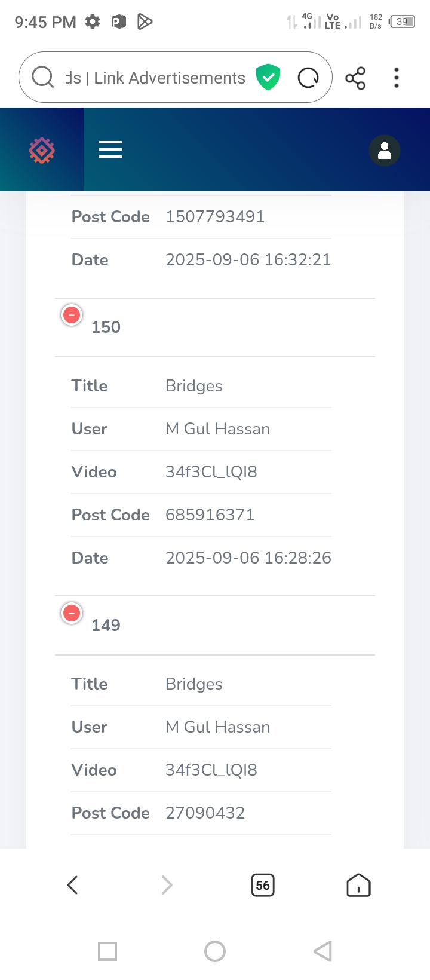The width and height of the screenshot is (430, 980).
Task: Tap video ID 34f3Cl_lQI8 in row 149
Action: tap(211, 770)
